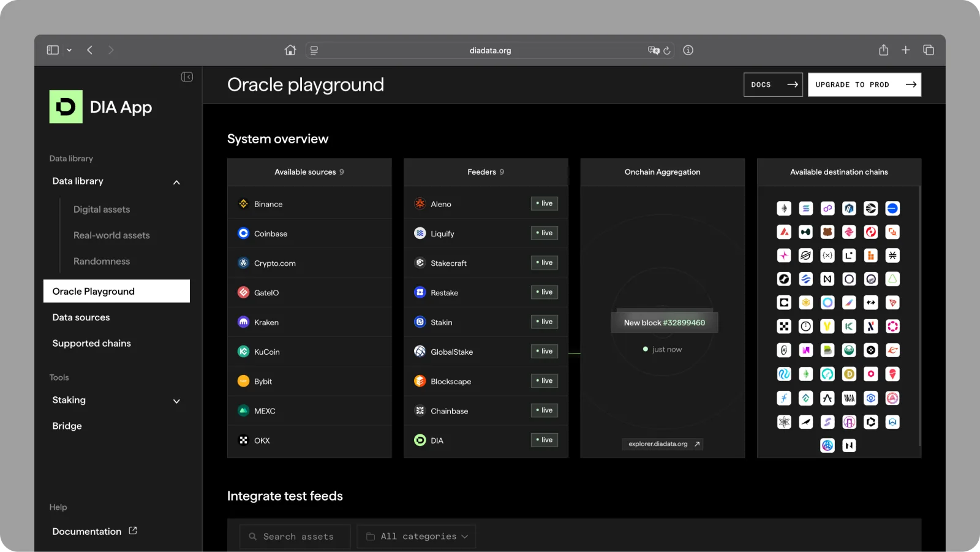The image size is (980, 552).
Task: Focus the Search assets input field
Action: (x=295, y=537)
